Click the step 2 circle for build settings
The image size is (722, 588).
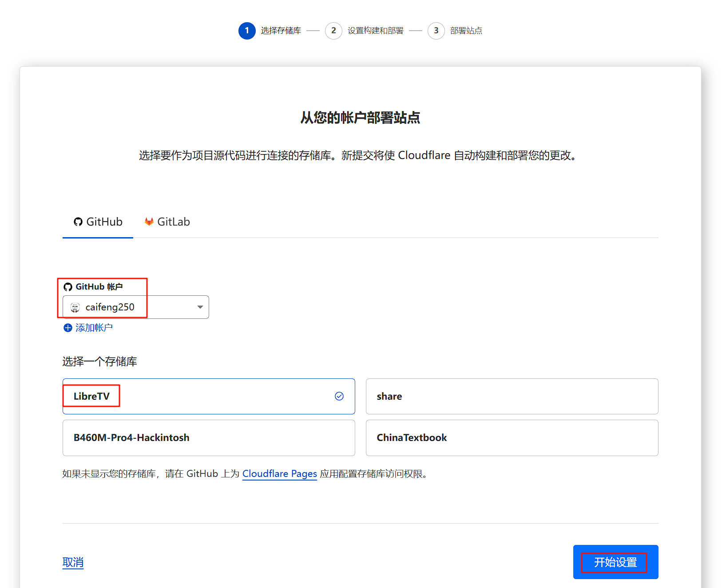pyautogui.click(x=333, y=31)
